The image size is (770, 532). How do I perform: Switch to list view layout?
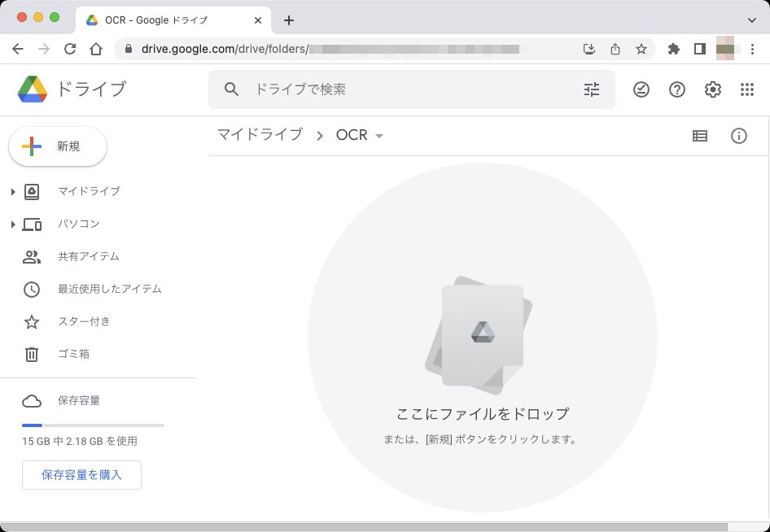[x=699, y=135]
